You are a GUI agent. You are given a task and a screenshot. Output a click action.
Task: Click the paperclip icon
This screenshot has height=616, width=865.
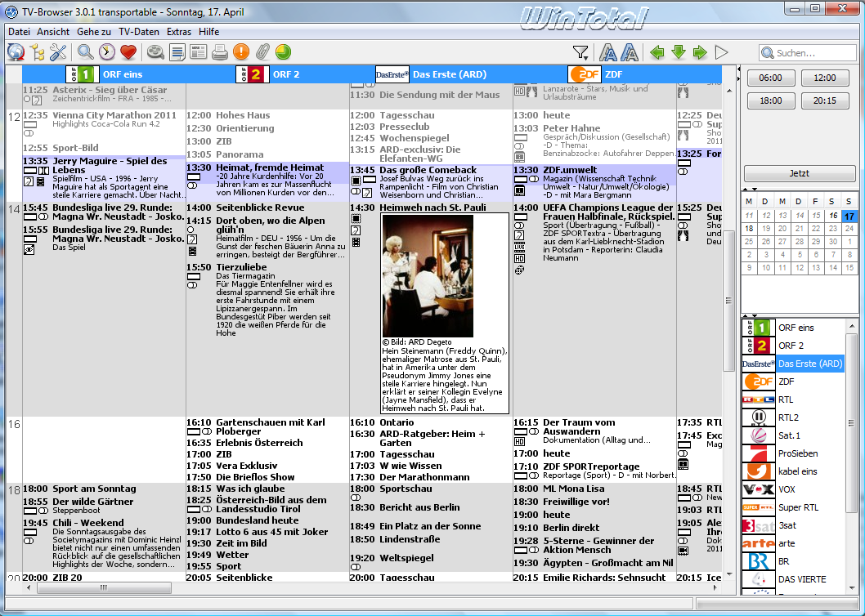pos(262,52)
